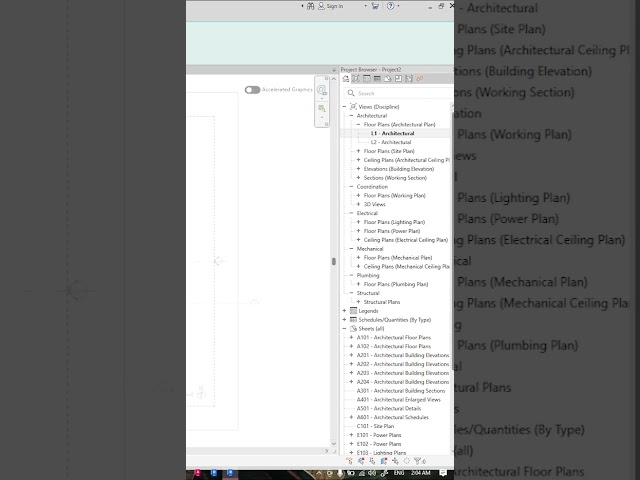640x480 pixels.
Task: Open the Sign In dropdown arrow
Action: click(365, 6)
